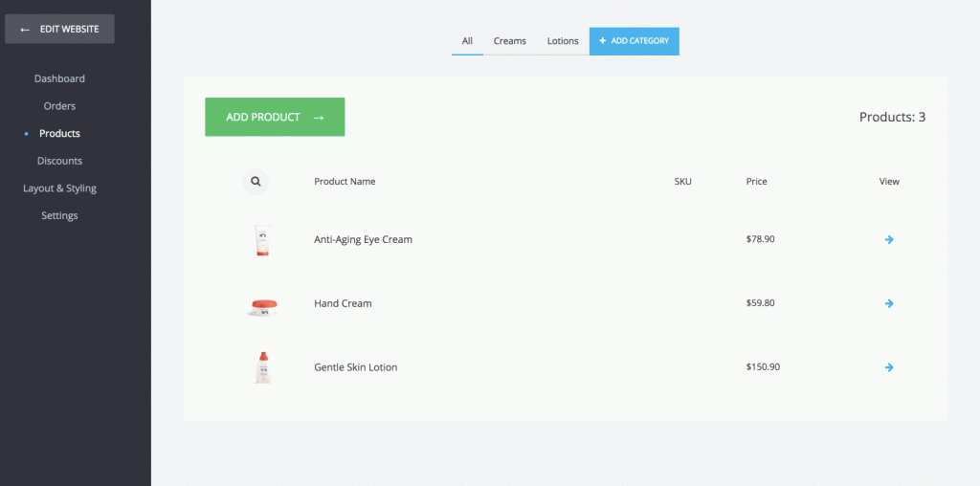Click the view arrow for Gentle Skin Lotion
Viewport: 980px width, 486px height.
click(x=889, y=367)
